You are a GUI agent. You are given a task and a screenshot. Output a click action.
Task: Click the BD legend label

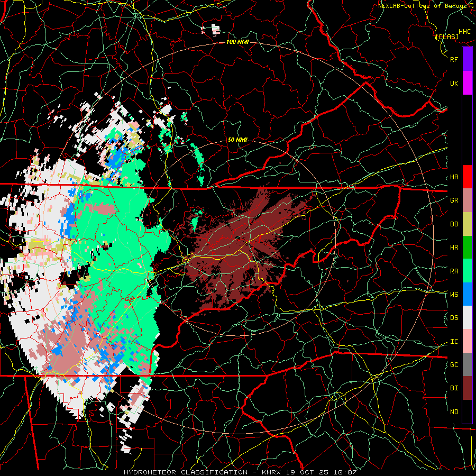pos(454,224)
